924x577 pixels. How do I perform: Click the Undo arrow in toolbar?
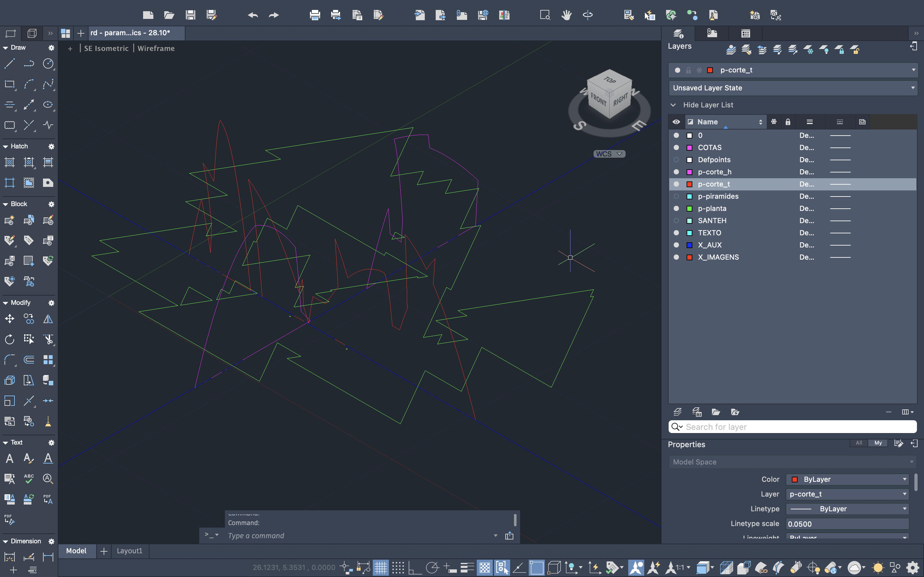(x=253, y=15)
